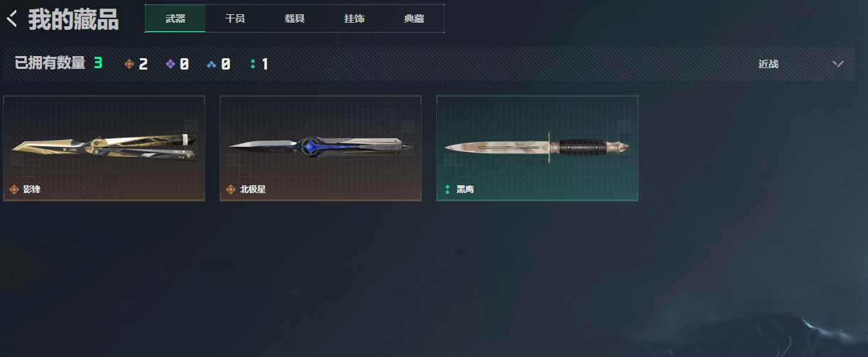Select the 黑鹰 knife card
This screenshot has height=357, width=868.
pyautogui.click(x=537, y=148)
